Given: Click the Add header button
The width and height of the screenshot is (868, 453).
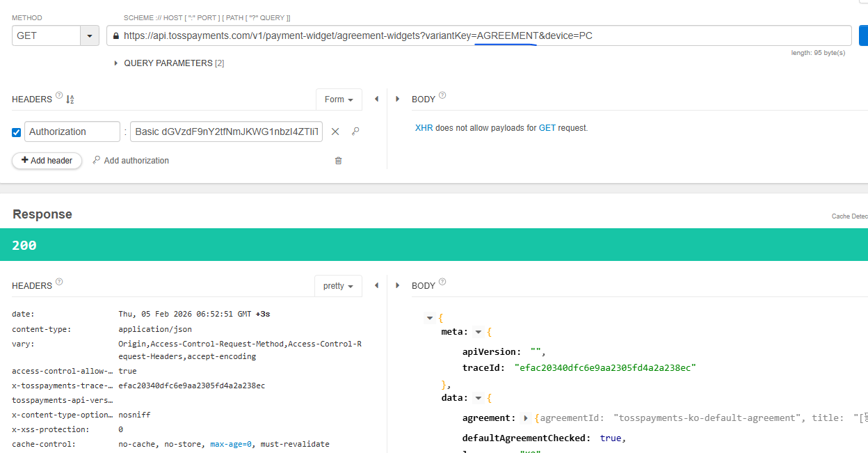Looking at the screenshot, I should point(47,161).
